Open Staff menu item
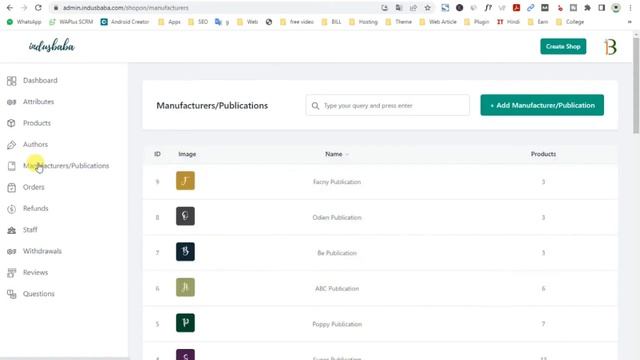This screenshot has width=640, height=360. click(30, 230)
